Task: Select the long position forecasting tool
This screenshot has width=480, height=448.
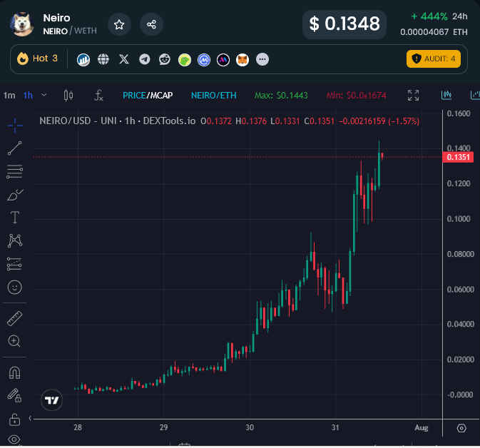Action: coord(15,264)
